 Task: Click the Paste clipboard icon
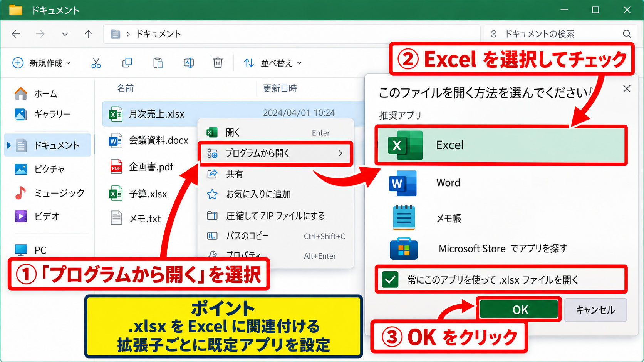[x=158, y=63]
